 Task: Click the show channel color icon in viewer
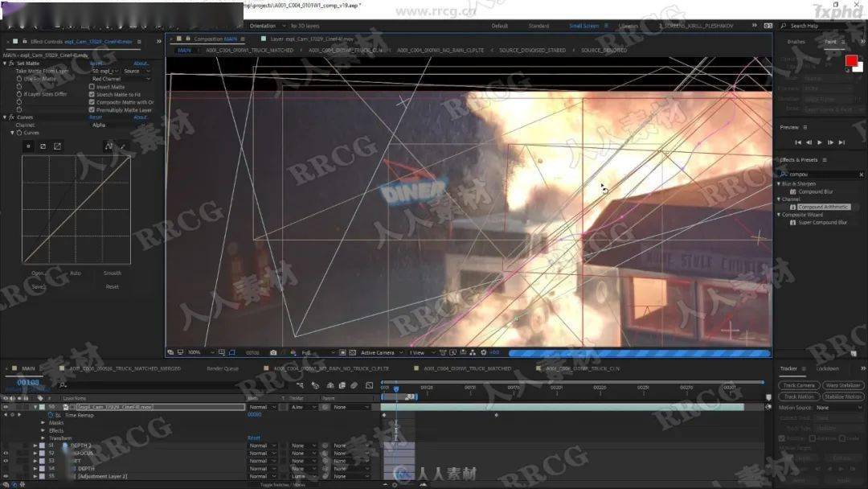tap(293, 352)
